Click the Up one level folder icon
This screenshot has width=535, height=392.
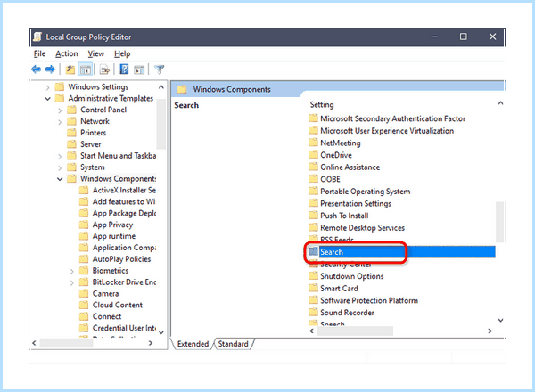coord(70,69)
